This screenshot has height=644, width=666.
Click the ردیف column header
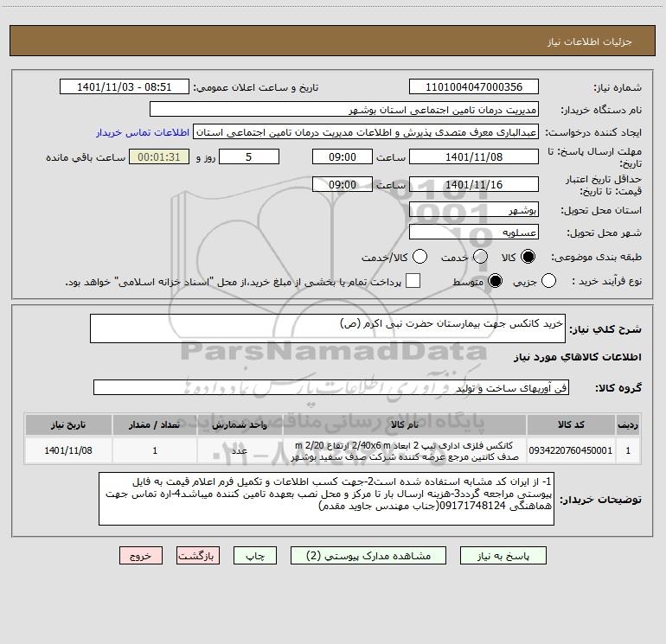[x=628, y=425]
